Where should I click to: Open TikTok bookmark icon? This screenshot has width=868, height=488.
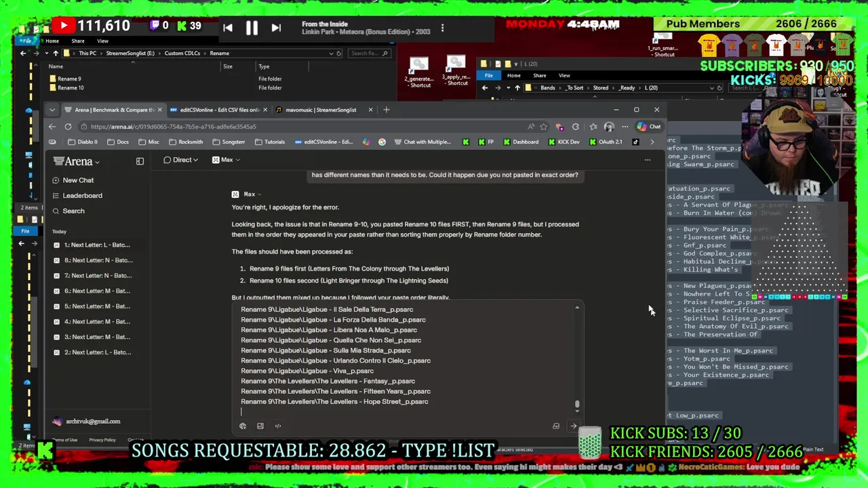635,142
